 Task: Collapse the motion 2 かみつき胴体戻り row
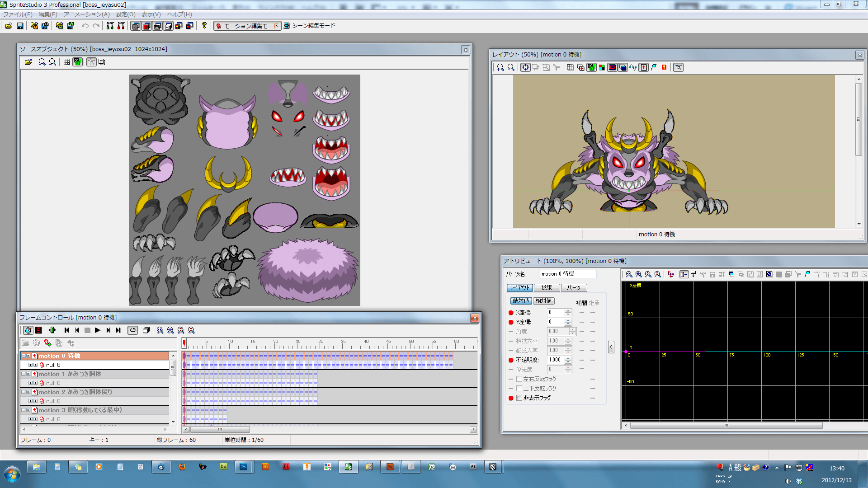point(23,392)
